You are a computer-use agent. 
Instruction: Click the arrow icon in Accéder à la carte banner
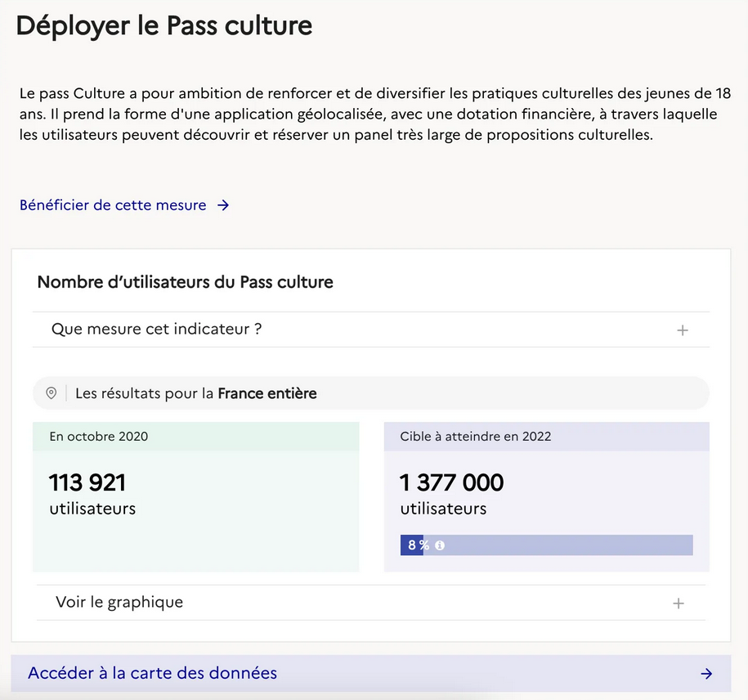pyautogui.click(x=706, y=673)
